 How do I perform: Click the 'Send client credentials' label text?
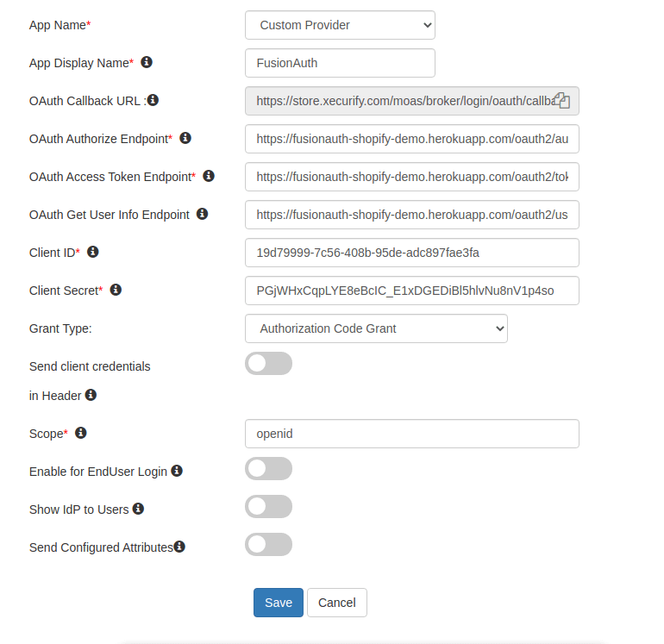coord(90,366)
